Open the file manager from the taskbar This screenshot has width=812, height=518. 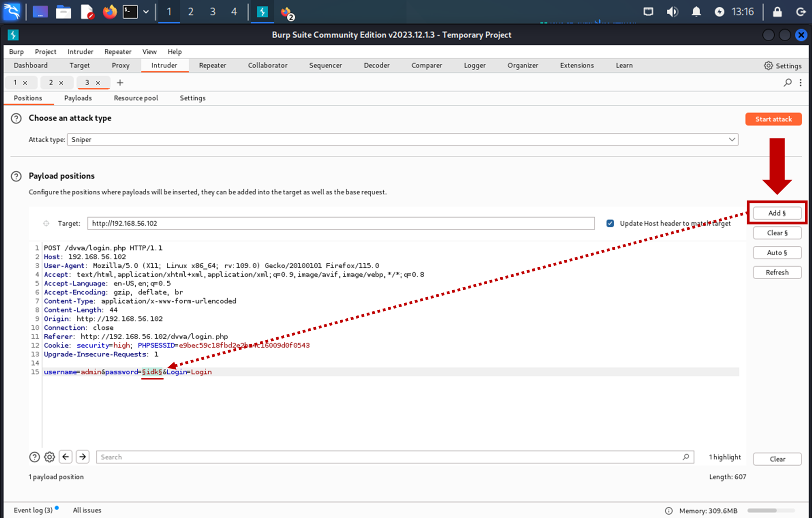click(63, 12)
